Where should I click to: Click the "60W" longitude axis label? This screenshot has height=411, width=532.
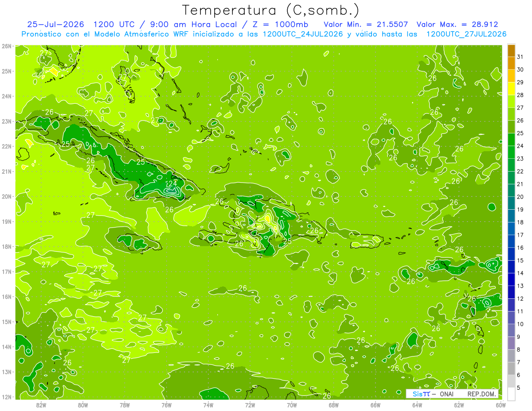point(501,405)
